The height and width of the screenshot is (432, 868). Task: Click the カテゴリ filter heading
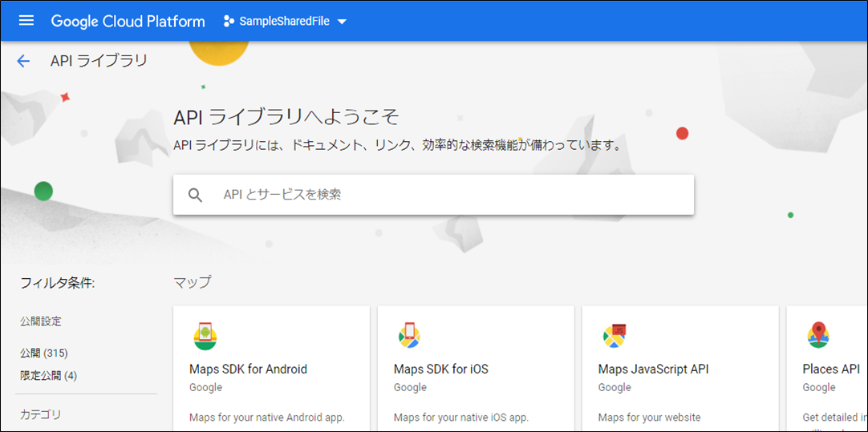point(40,414)
